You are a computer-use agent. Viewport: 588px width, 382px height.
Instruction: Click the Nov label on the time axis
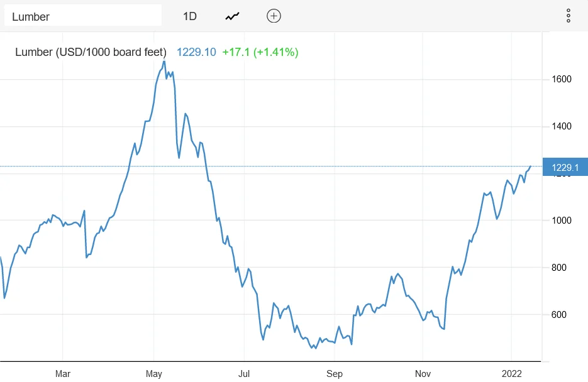424,374
